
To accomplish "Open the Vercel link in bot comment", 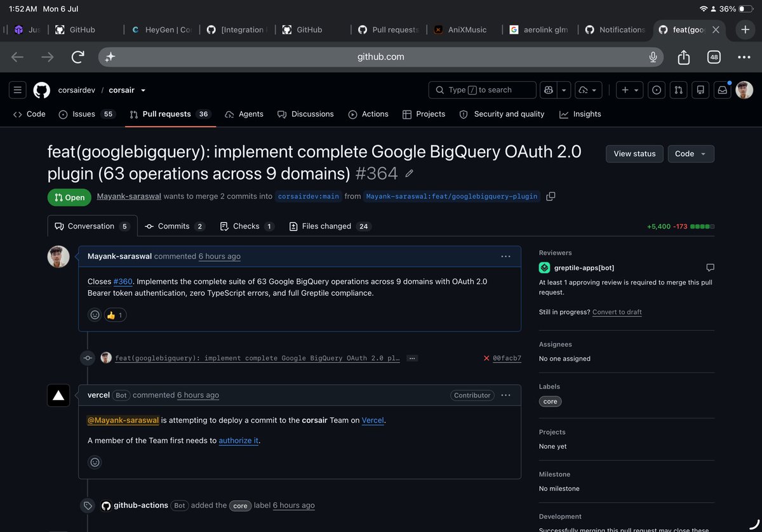I will (373, 420).
